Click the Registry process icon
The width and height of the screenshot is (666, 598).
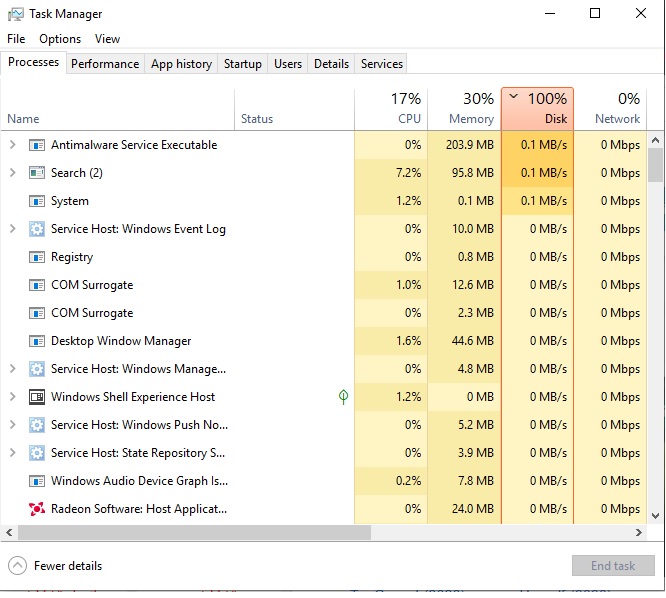(37, 257)
